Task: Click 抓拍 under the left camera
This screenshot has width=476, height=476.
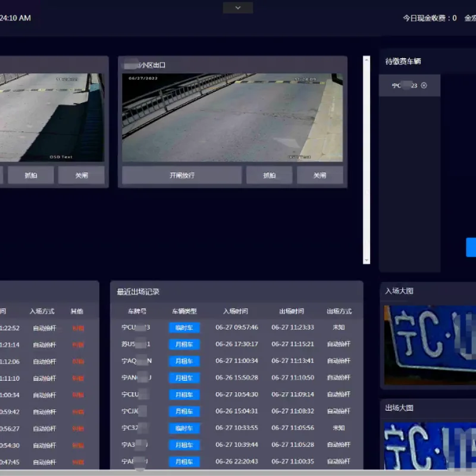Action: pos(31,175)
